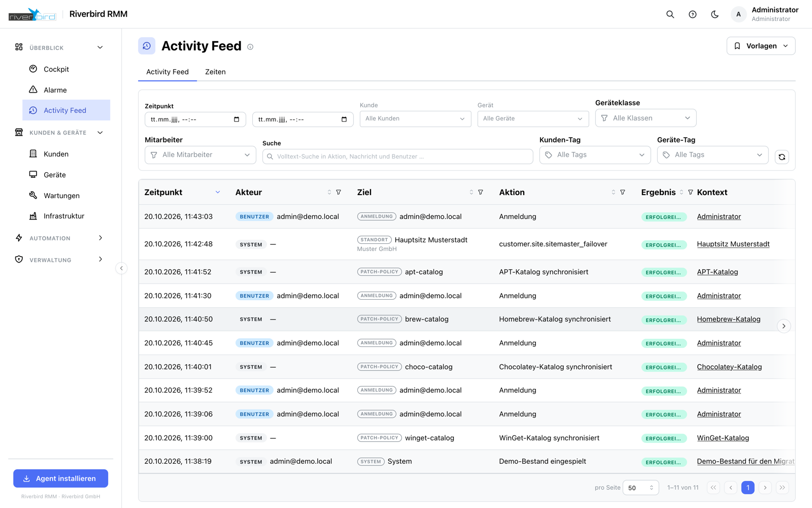812x508 pixels.
Task: Focus the Volltext-Suche search field
Action: [397, 156]
